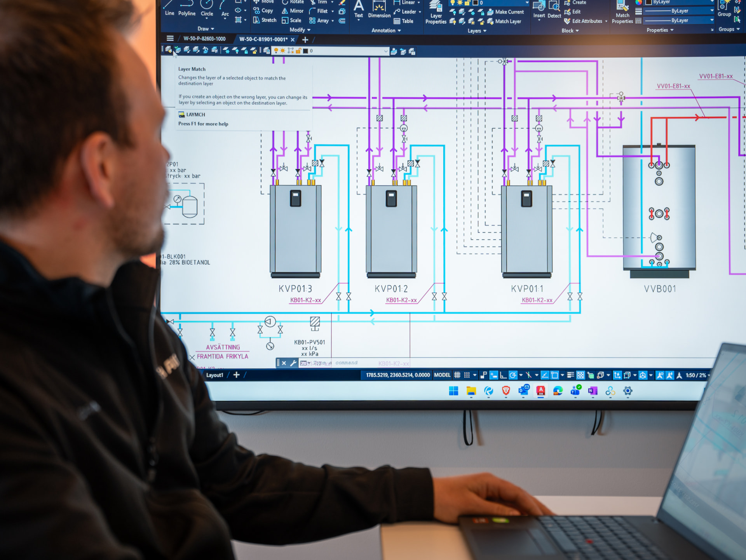Open the Edit Attributes dropdown arrow
This screenshot has width=746, height=560.
[606, 21]
